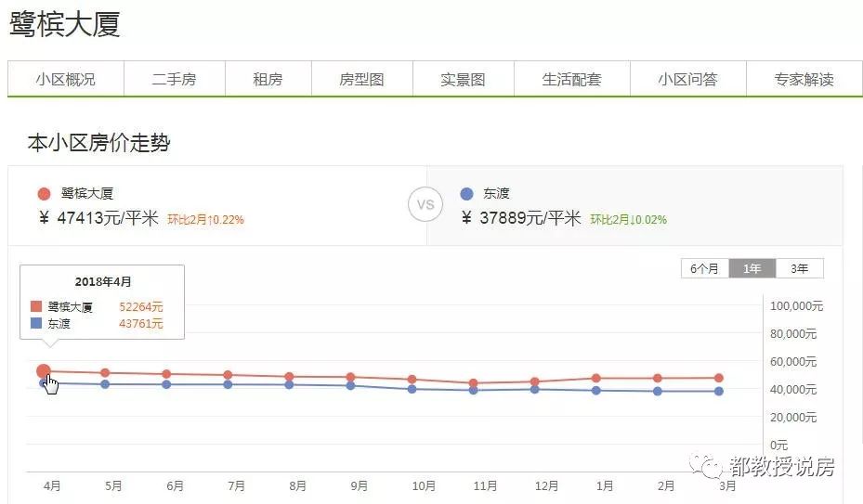Select the red data point for 1月

pyautogui.click(x=596, y=378)
